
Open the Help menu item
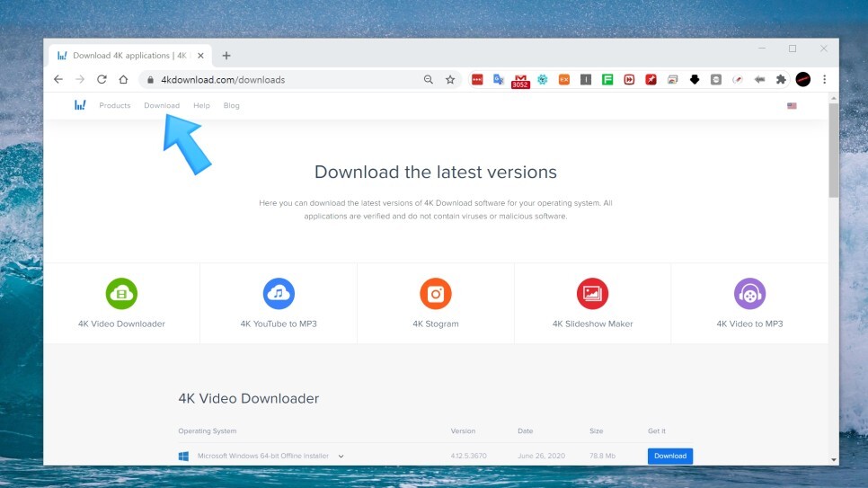click(x=201, y=105)
